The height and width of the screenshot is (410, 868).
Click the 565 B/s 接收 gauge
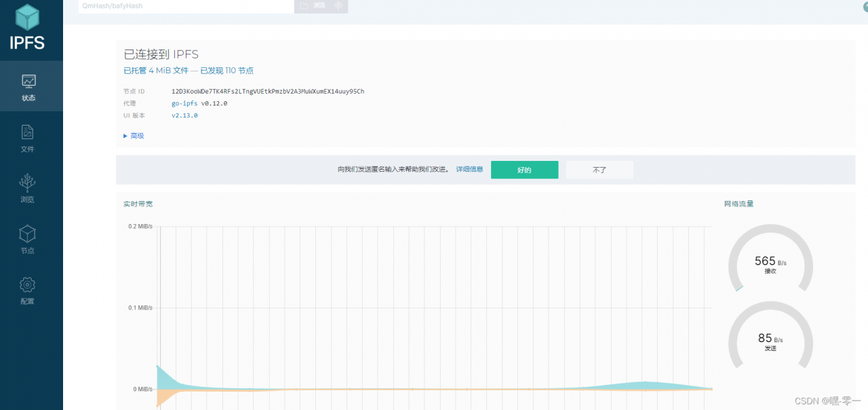click(770, 259)
